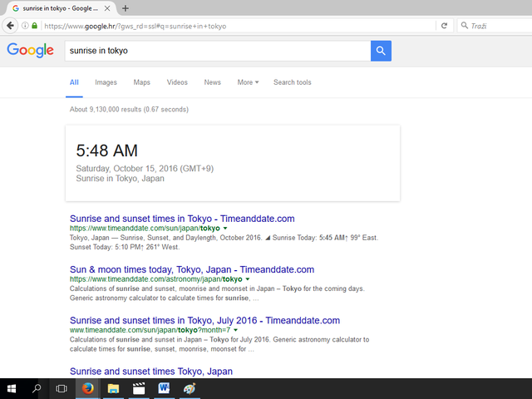The height and width of the screenshot is (399, 532).
Task: Open the Windows Start menu
Action: coord(11,389)
